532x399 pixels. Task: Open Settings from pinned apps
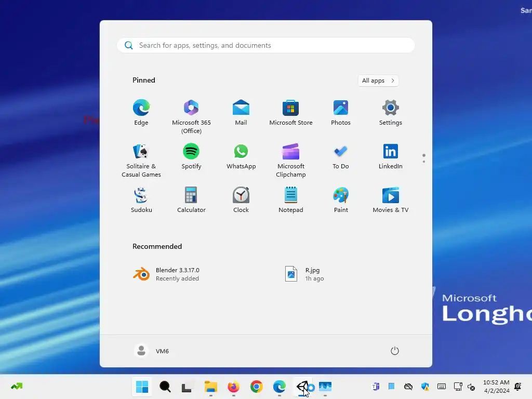[391, 113]
